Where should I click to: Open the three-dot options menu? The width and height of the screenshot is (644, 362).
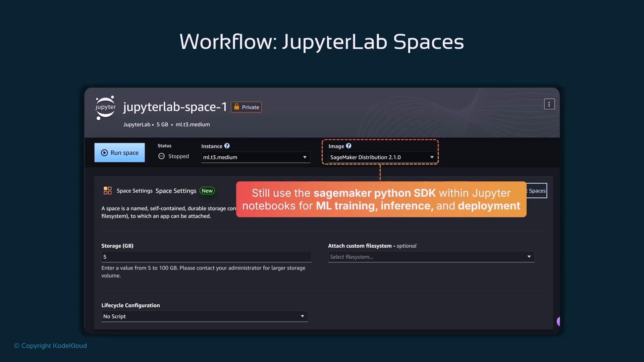[x=549, y=104]
